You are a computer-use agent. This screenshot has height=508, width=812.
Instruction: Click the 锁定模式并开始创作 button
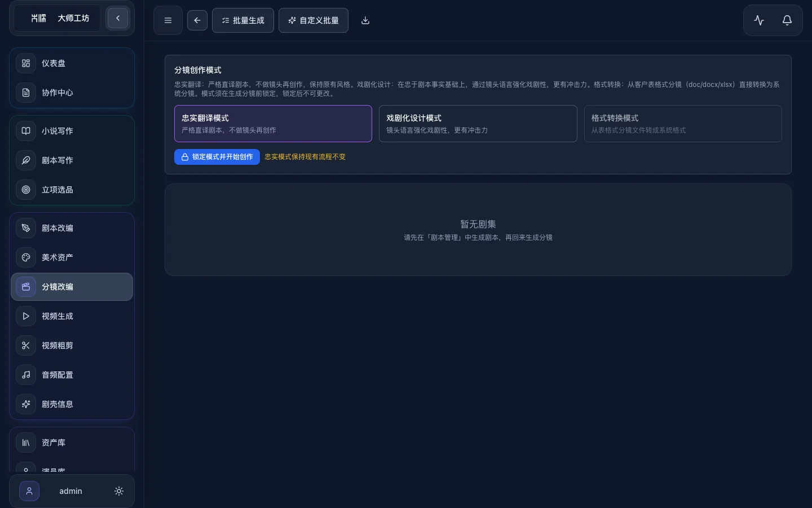click(x=217, y=157)
